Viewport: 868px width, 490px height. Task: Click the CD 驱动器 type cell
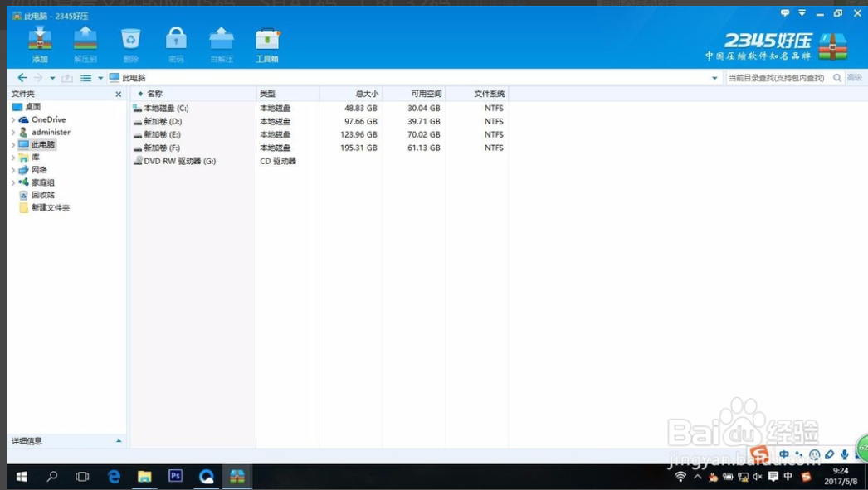pyautogui.click(x=278, y=162)
